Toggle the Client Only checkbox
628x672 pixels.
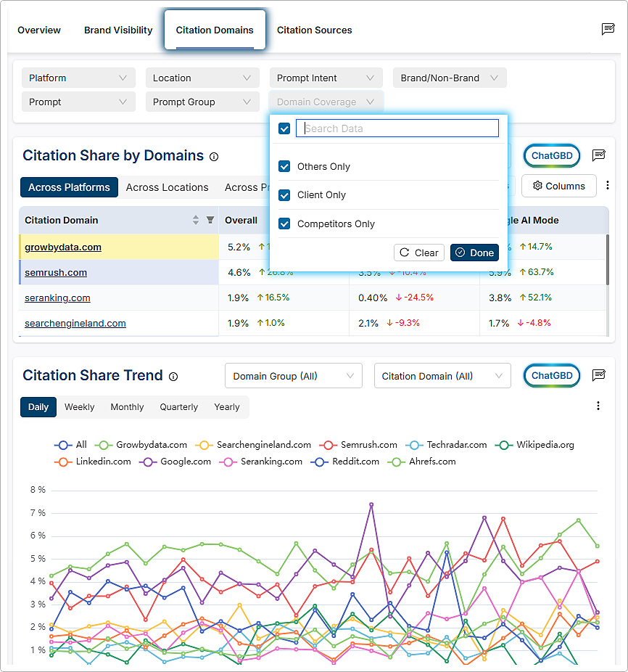coord(285,195)
